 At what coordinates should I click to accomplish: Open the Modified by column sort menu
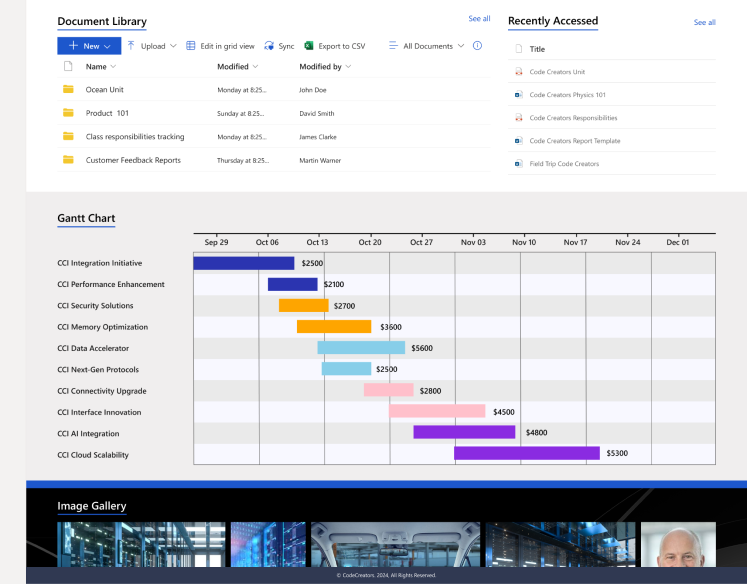coord(347,67)
